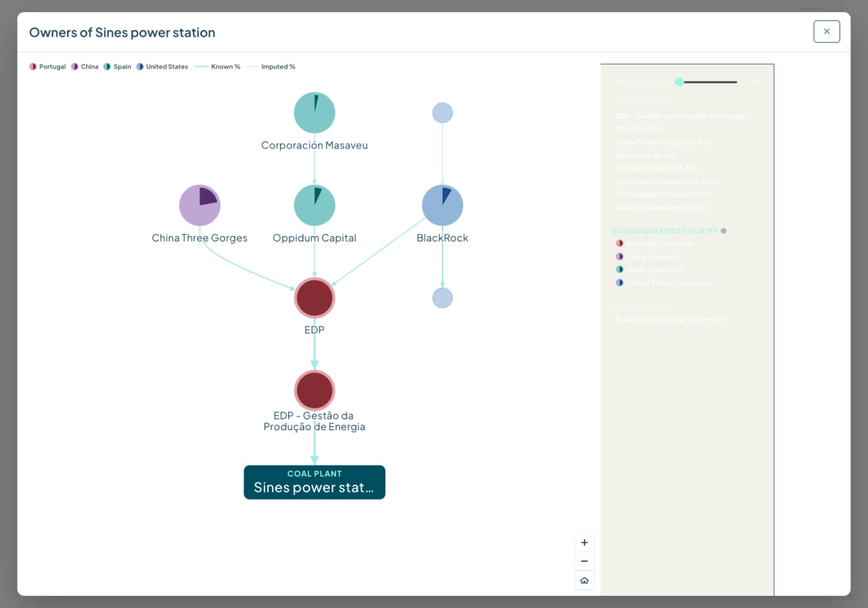Image resolution: width=868 pixels, height=608 pixels.
Task: Click the EDP node directly below Oppidum Capital
Action: click(315, 298)
